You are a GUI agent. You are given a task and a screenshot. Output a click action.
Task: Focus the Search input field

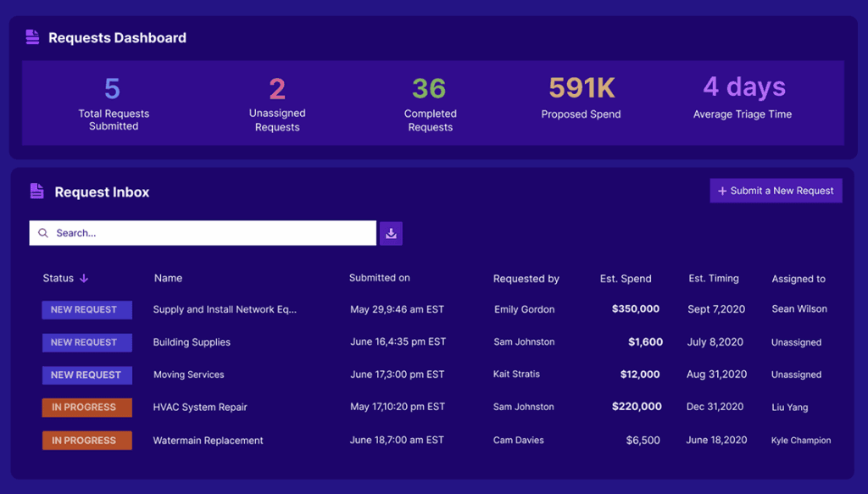(x=212, y=233)
